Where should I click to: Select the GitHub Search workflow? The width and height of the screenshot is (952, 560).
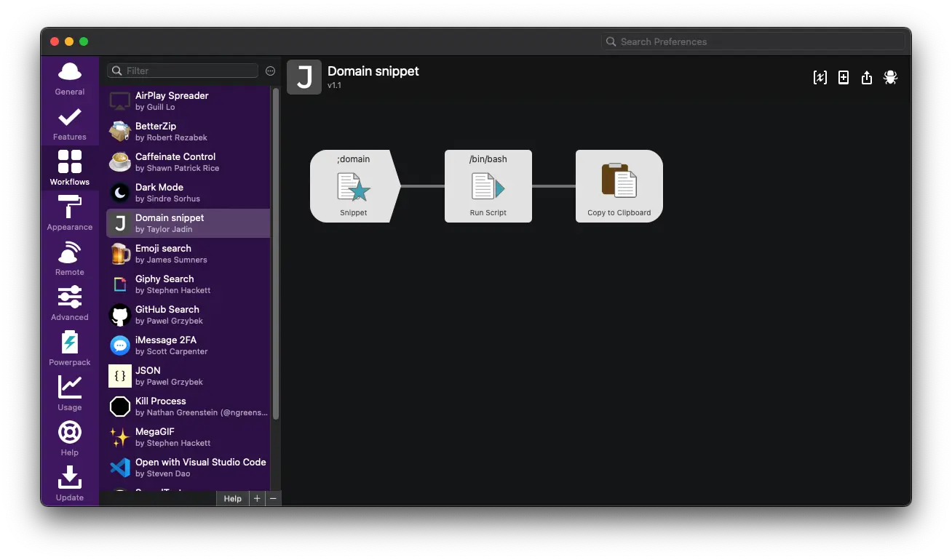tap(188, 315)
